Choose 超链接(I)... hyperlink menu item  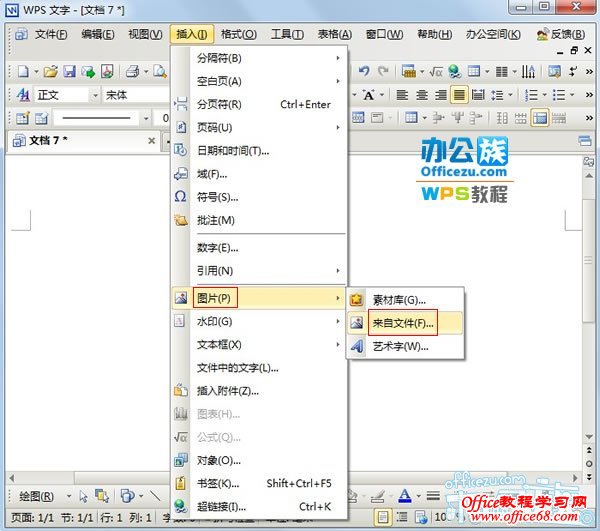[x=259, y=507]
